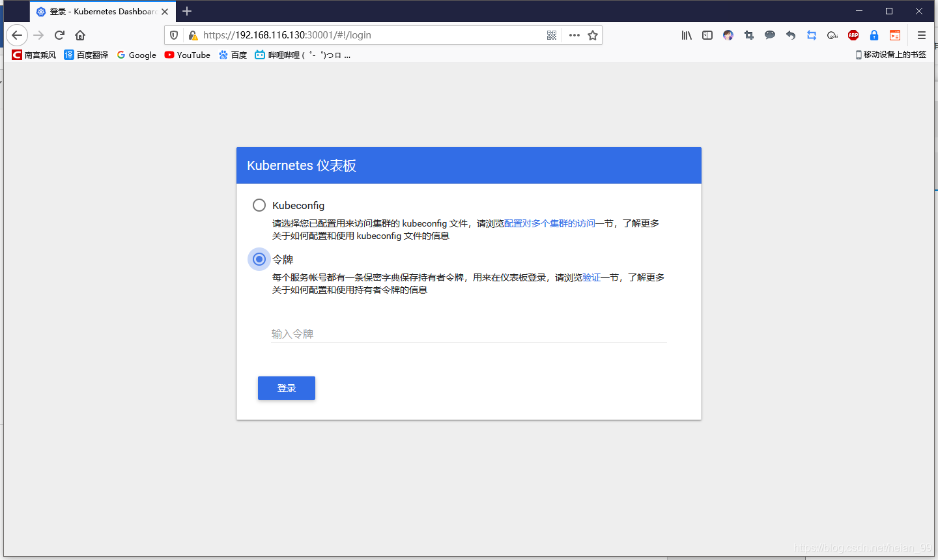Open page actions three-dot menu
Viewport: 938px width, 560px height.
coord(574,35)
